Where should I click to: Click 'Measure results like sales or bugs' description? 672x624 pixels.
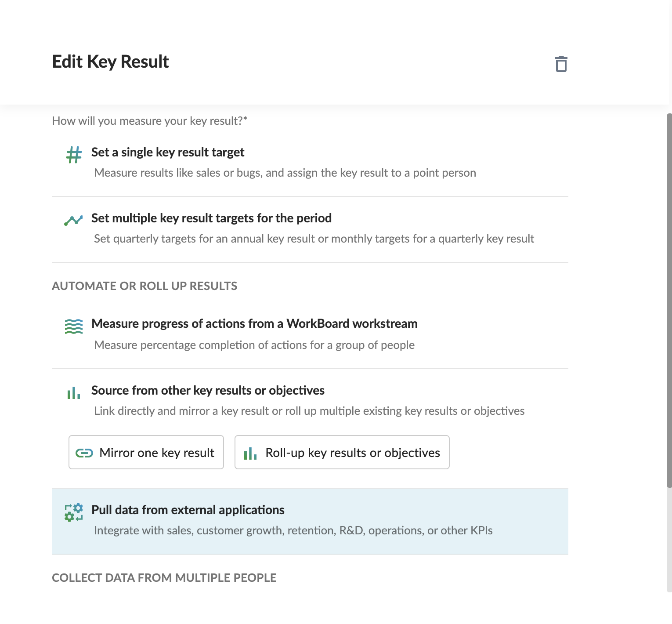click(285, 173)
